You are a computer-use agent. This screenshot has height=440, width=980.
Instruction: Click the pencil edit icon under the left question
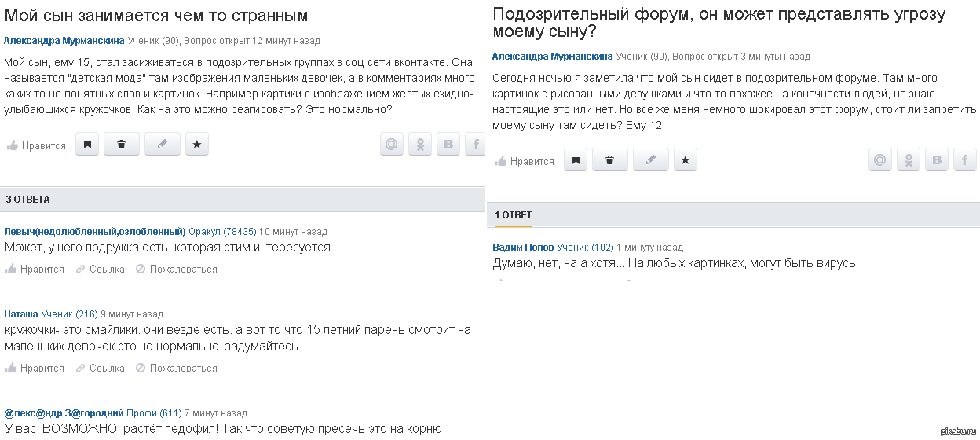click(163, 145)
